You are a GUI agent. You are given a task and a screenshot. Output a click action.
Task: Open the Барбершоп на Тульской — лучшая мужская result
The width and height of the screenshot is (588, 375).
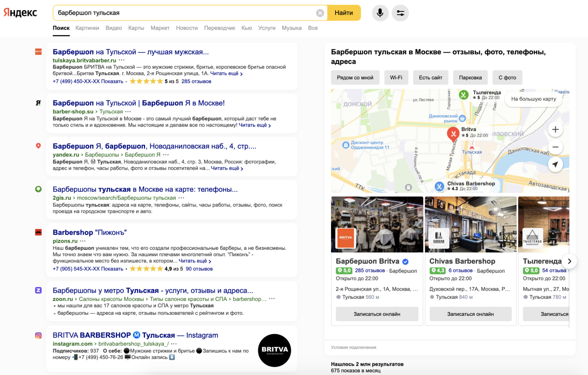coord(131,52)
